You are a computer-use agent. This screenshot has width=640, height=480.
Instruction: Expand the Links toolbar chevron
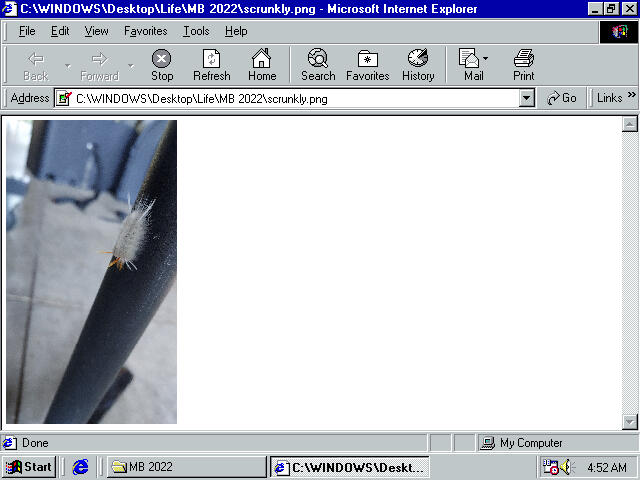(631, 97)
